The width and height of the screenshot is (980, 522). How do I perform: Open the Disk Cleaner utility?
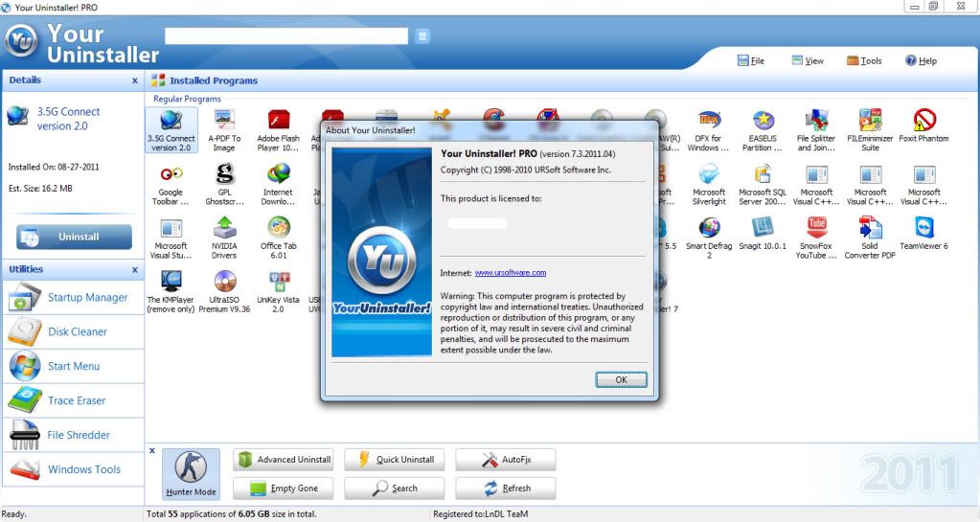[73, 332]
